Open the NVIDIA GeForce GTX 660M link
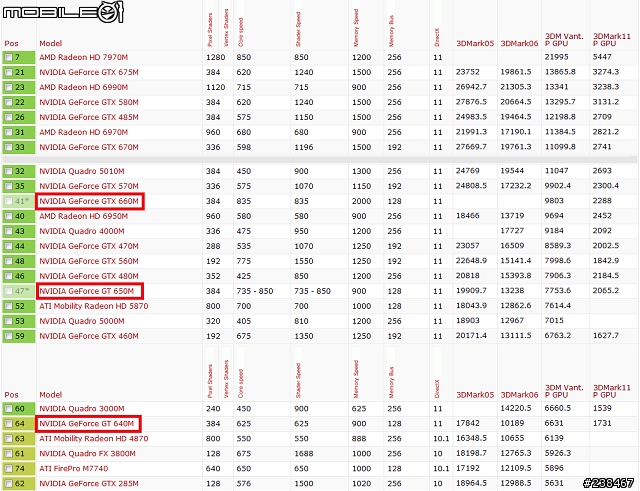The height and width of the screenshot is (491, 640). (x=89, y=201)
